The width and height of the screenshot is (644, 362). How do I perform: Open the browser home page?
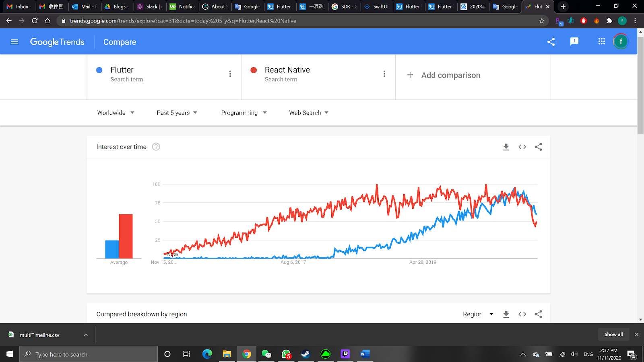coord(47,21)
